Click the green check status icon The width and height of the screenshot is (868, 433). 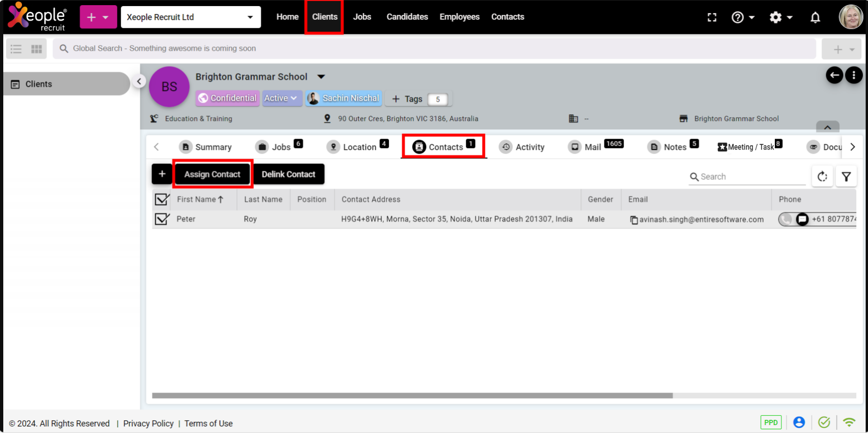tap(824, 422)
